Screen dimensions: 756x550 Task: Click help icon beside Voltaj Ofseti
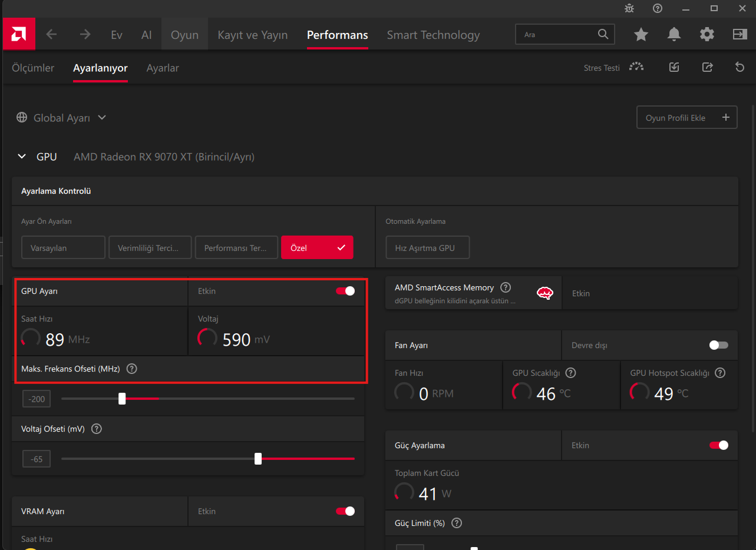pos(97,429)
